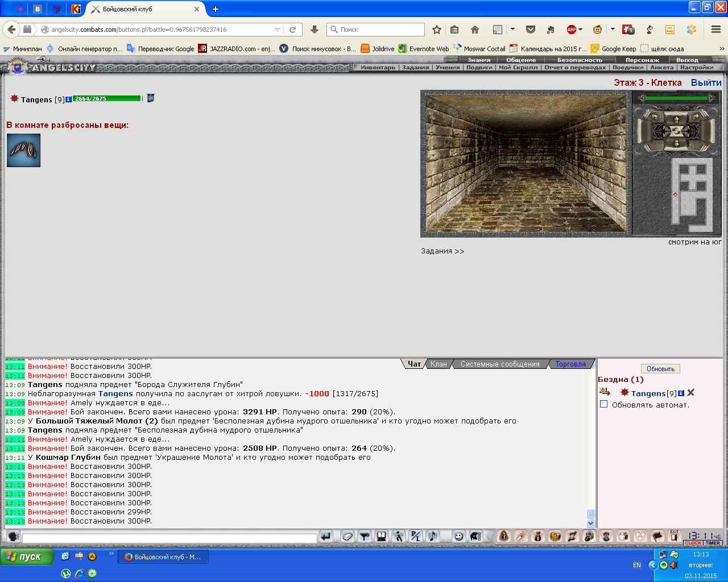
Task: Switch to the 'Клан' chat tab
Action: (439, 364)
